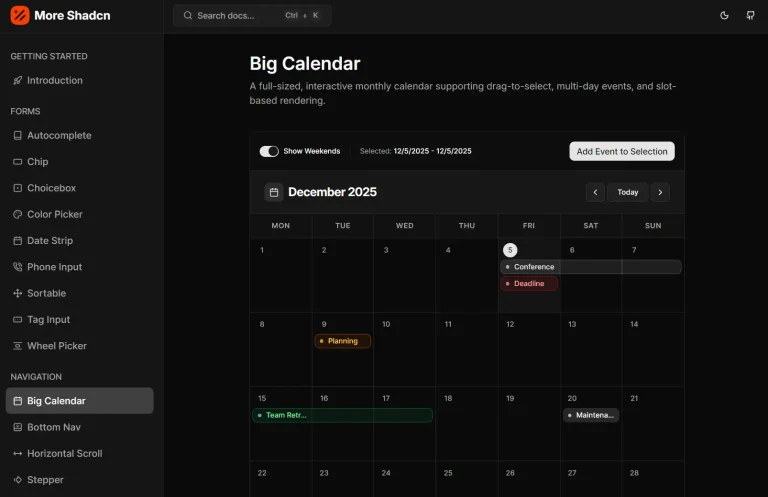The height and width of the screenshot is (497, 768).
Task: Click the Tag Input sidebar icon
Action: pos(18,320)
